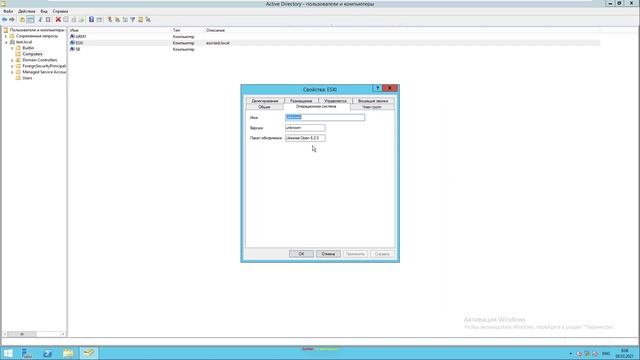Select the Computers container in the tree
The height and width of the screenshot is (360, 640).
(32, 54)
